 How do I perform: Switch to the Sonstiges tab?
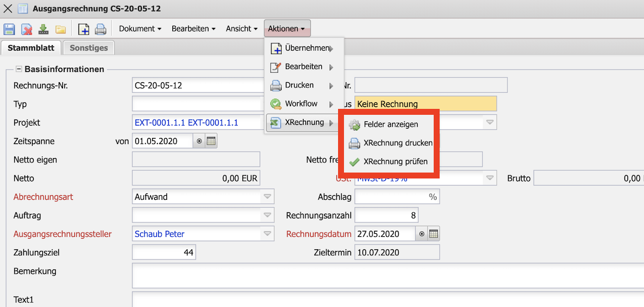click(x=89, y=48)
